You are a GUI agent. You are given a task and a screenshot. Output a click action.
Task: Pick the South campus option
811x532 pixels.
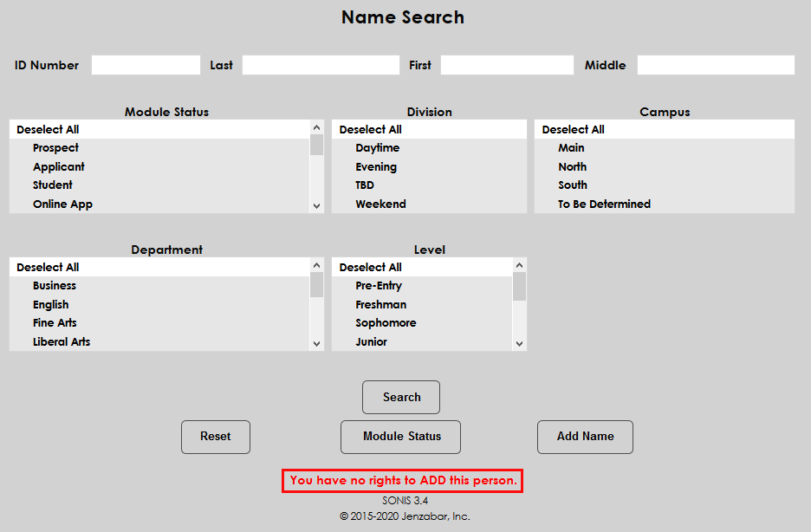pos(573,185)
